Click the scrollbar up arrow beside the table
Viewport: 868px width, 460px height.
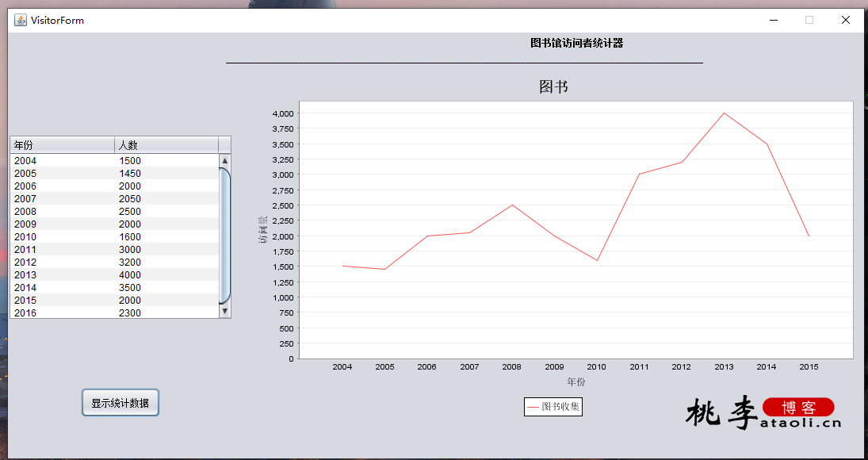pyautogui.click(x=224, y=160)
